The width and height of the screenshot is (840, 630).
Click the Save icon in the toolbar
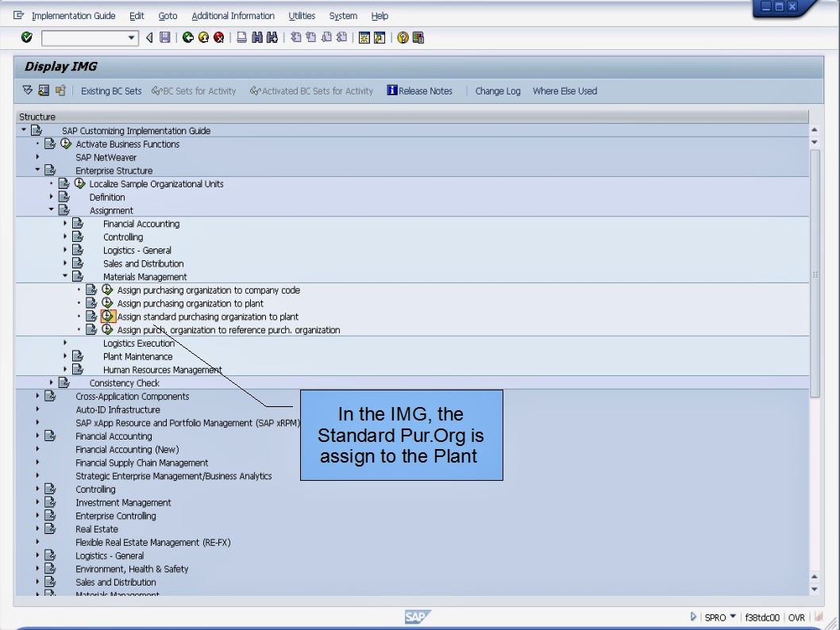(x=164, y=37)
